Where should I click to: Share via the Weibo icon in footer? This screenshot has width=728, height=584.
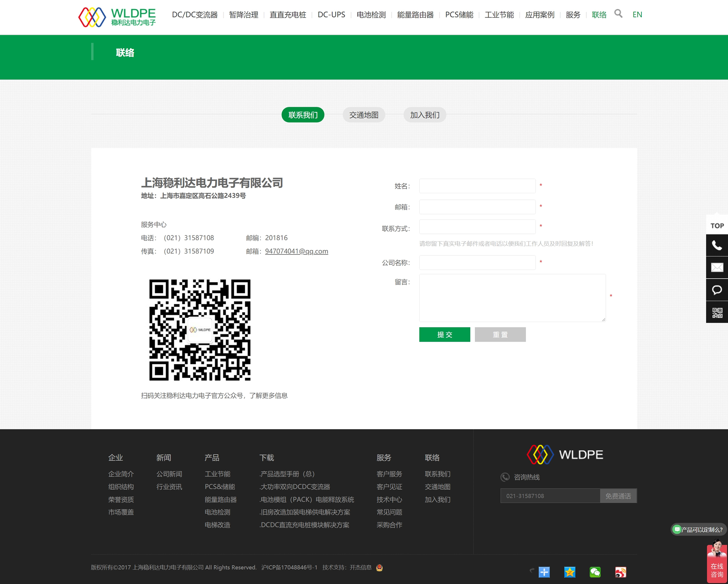coord(620,572)
